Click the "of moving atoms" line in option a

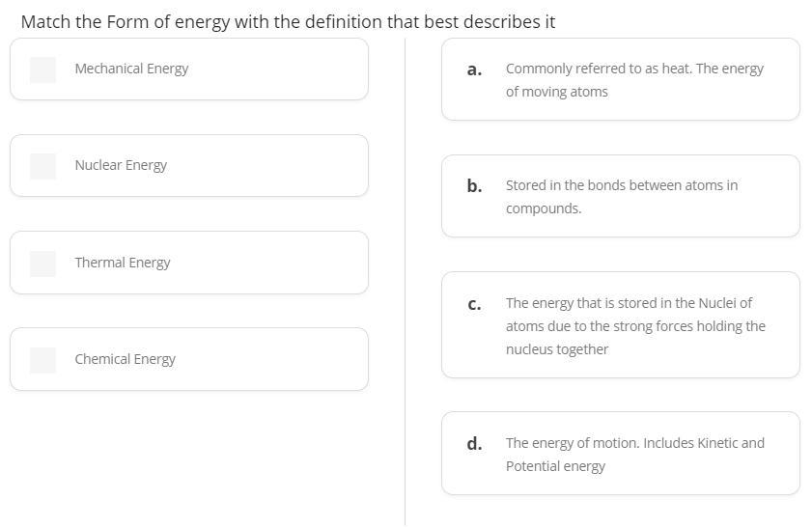click(x=557, y=92)
